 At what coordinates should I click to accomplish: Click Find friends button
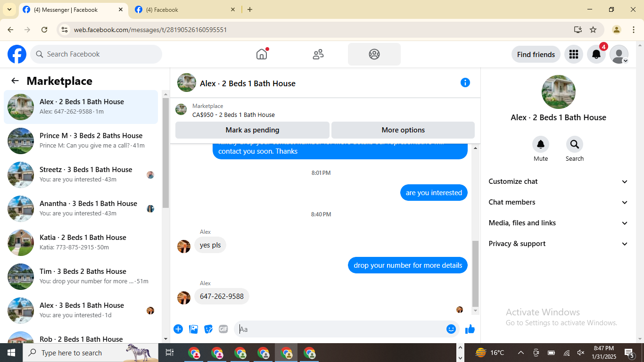[536, 54]
